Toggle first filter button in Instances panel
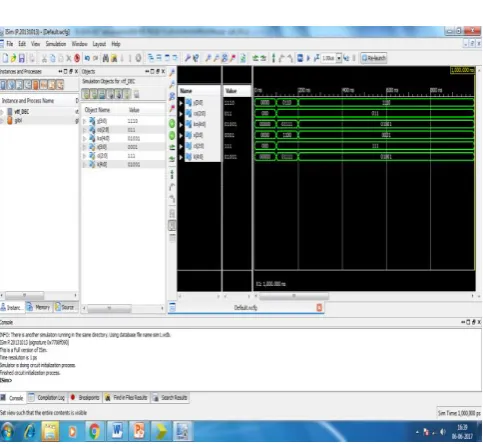This screenshot has width=483, height=444. [x=3, y=85]
